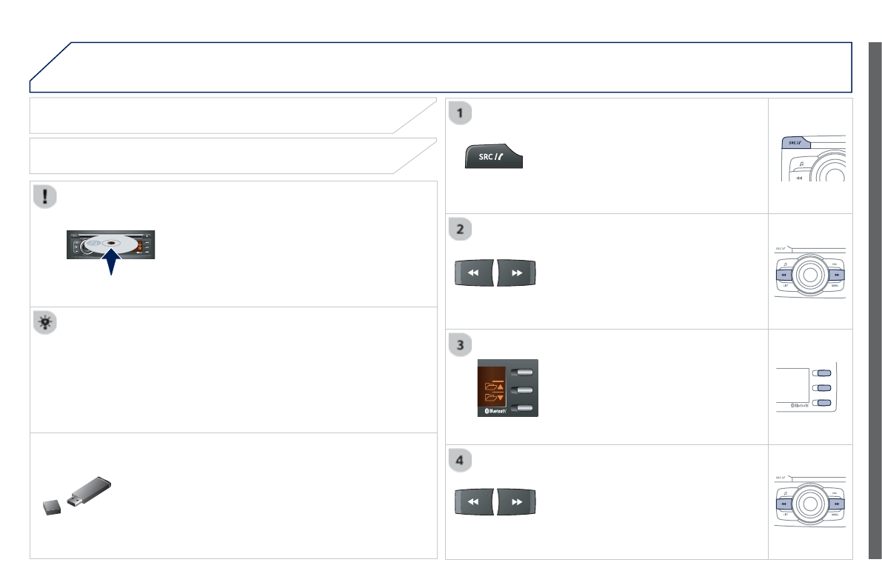Click the CD disc in the player illustration

[x=111, y=241]
